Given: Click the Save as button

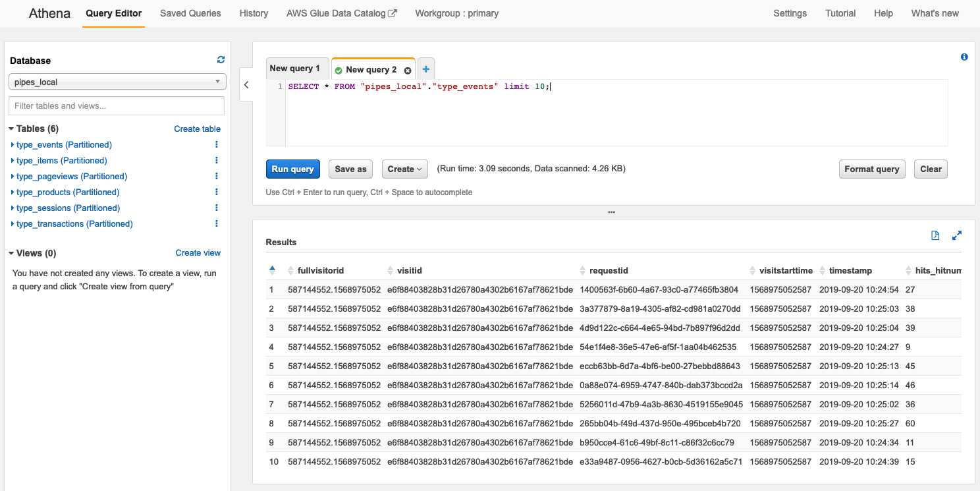Looking at the screenshot, I should click(x=350, y=169).
